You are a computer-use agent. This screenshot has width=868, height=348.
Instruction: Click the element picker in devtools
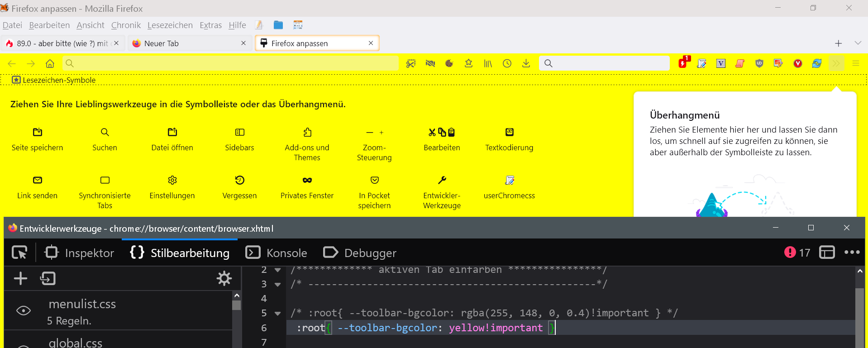click(19, 253)
